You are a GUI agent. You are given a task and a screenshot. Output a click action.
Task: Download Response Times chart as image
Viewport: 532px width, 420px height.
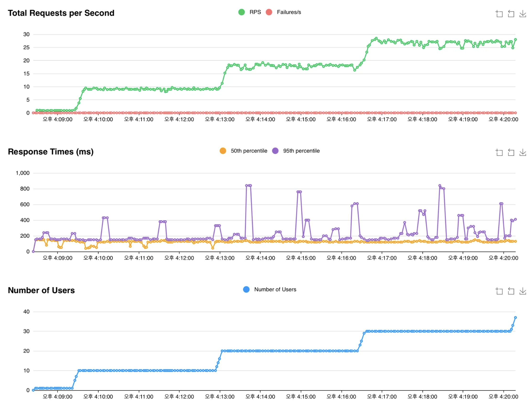pos(523,152)
